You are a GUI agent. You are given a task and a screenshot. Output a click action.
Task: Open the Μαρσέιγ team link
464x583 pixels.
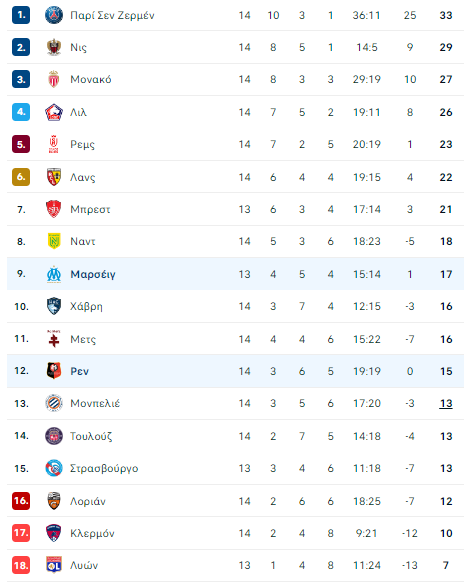click(x=93, y=274)
